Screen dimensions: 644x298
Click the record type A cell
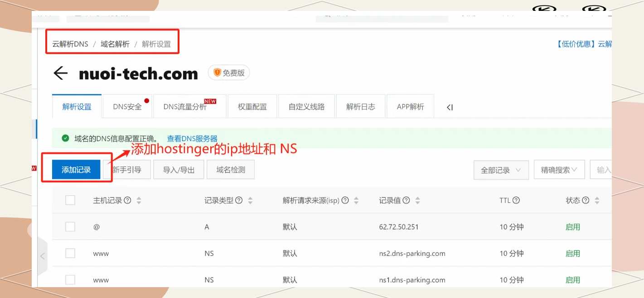click(207, 227)
